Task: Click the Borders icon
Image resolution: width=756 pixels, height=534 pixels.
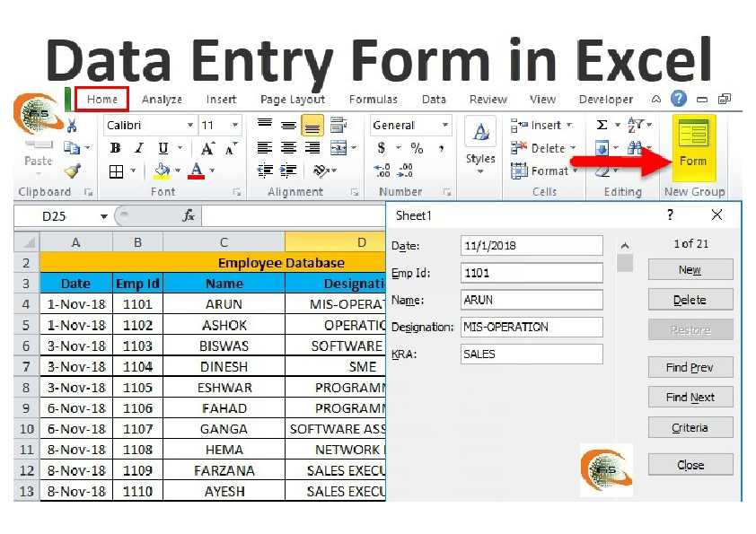Action: [116, 171]
